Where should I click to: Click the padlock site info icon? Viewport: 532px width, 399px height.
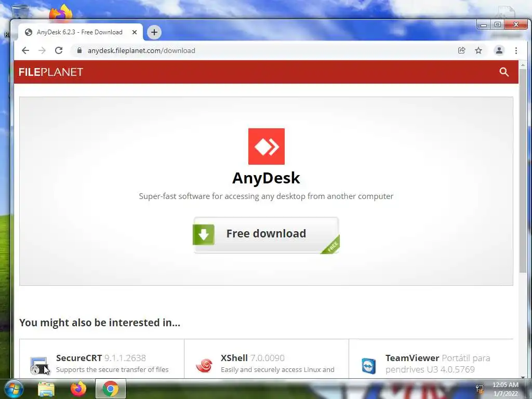coord(79,50)
